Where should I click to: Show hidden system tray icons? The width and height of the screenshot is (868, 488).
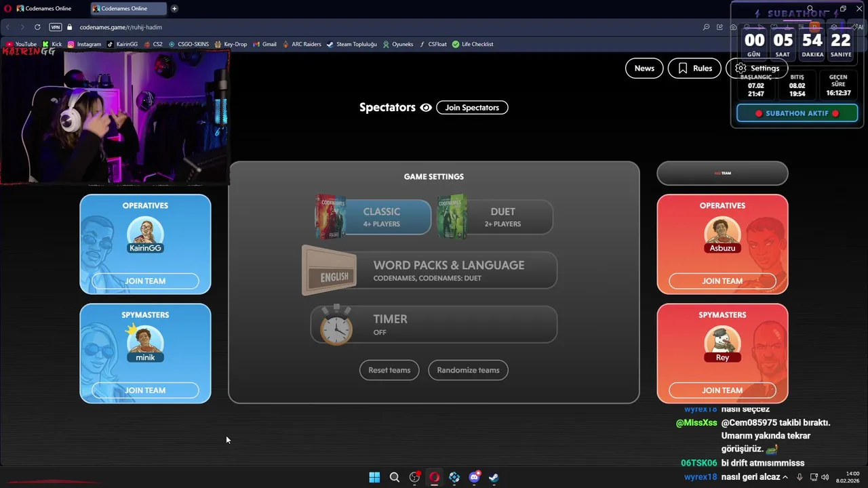(x=785, y=477)
